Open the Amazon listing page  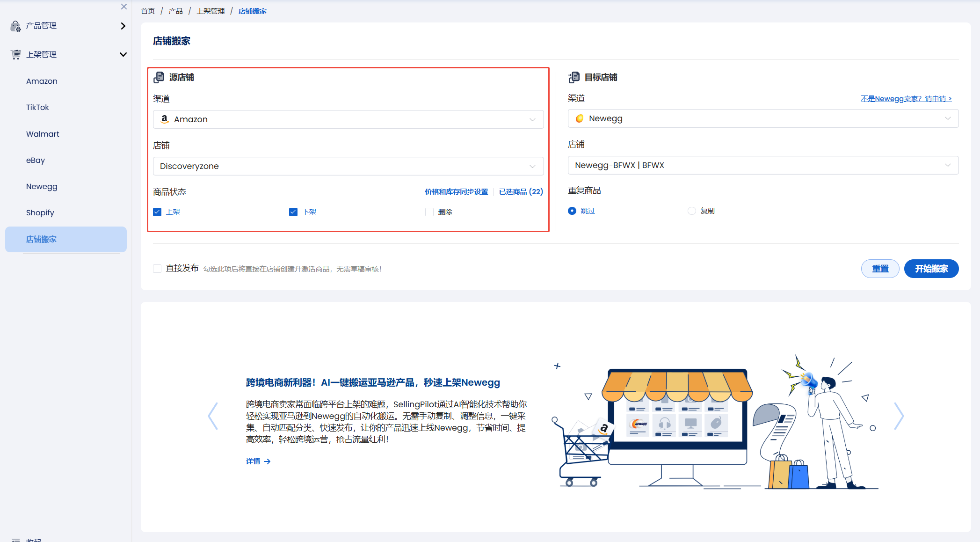click(x=42, y=81)
